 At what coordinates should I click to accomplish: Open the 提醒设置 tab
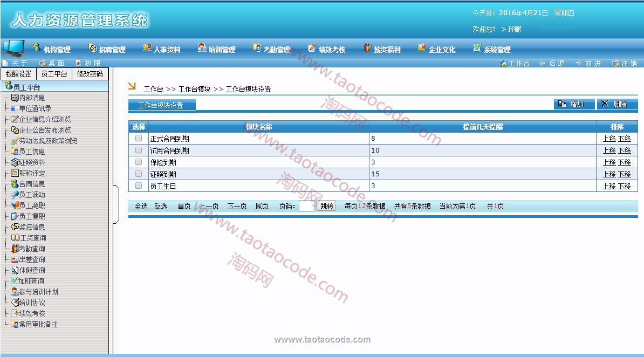click(x=19, y=74)
